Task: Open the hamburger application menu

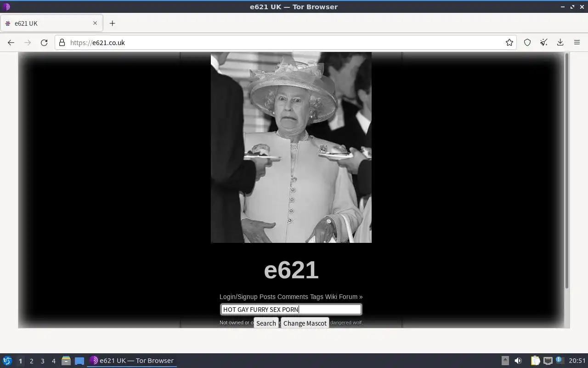Action: (577, 42)
